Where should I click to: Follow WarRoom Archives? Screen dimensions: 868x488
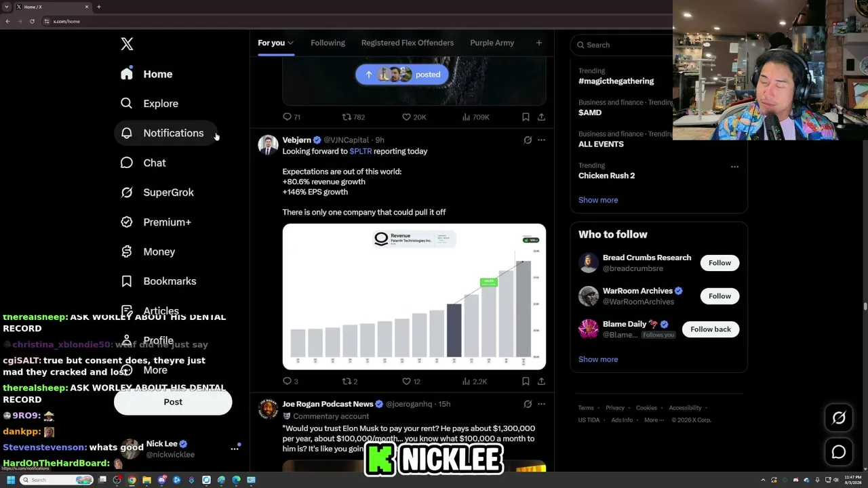(x=719, y=296)
